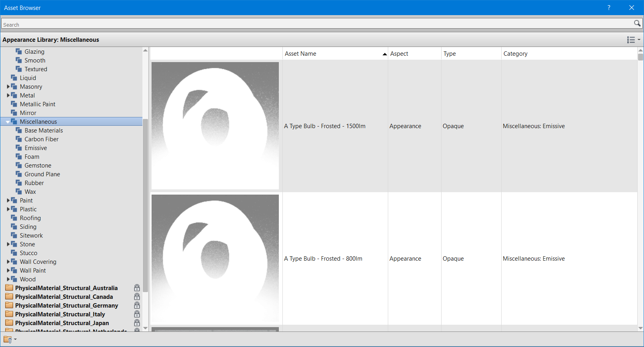Image resolution: width=644 pixels, height=347 pixels.
Task: Open the library manage folder icon
Action: click(8, 339)
